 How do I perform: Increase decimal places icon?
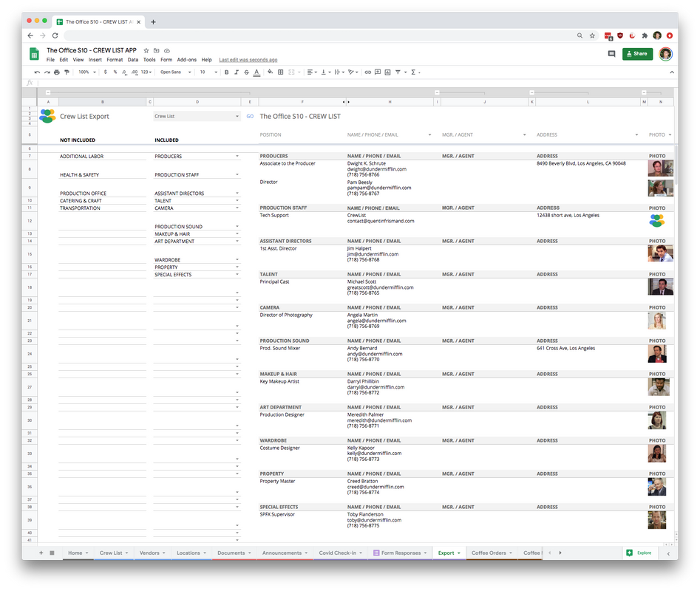[135, 72]
